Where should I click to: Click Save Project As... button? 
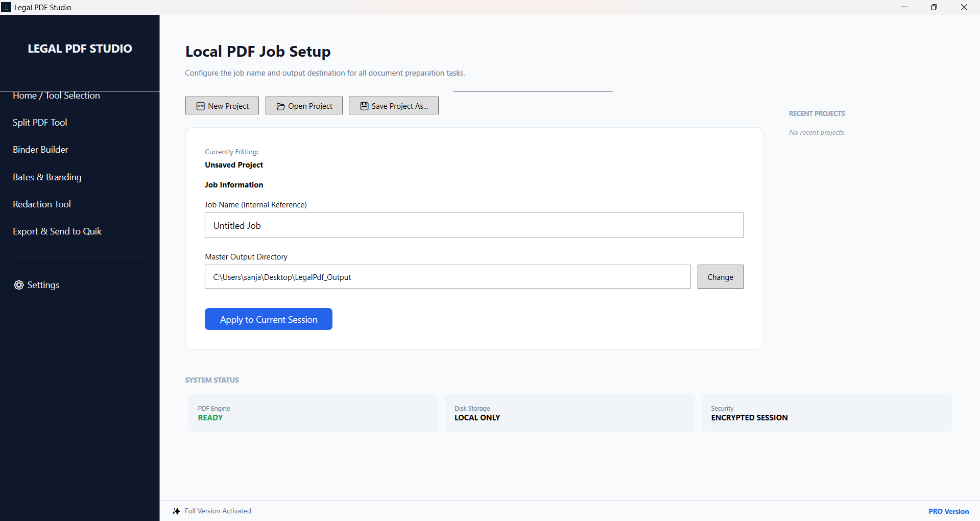click(393, 106)
